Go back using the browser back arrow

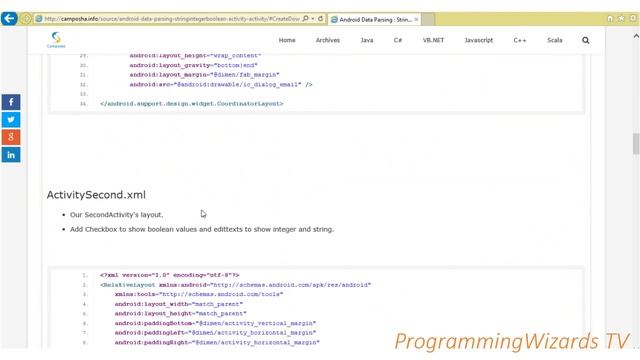click(9, 19)
